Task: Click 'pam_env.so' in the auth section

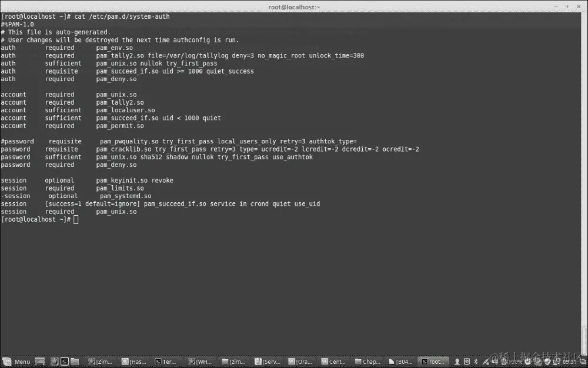Action: pos(115,48)
